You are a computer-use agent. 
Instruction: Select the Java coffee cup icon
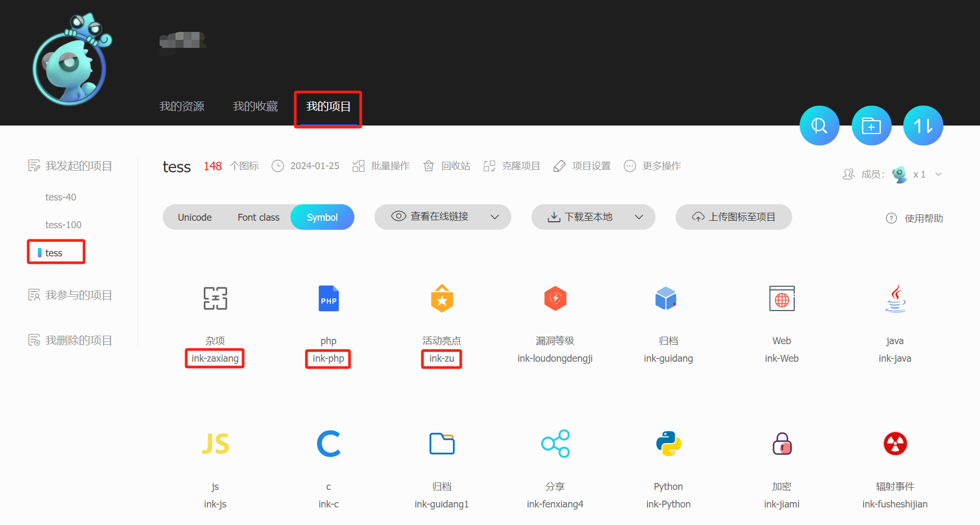(895, 298)
